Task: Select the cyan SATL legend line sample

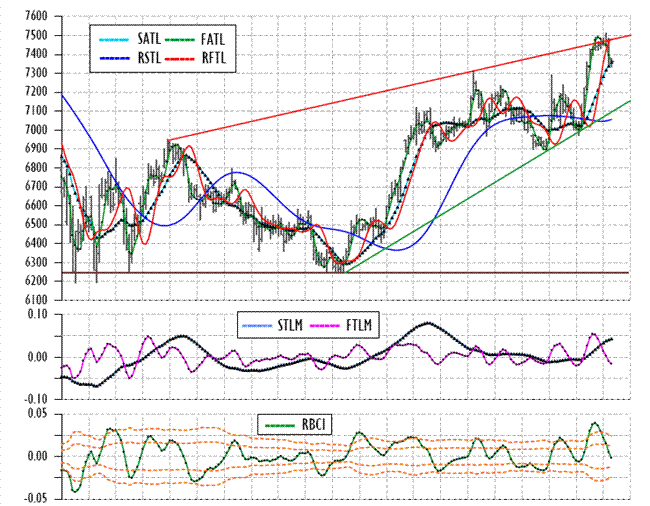Action: pos(114,40)
